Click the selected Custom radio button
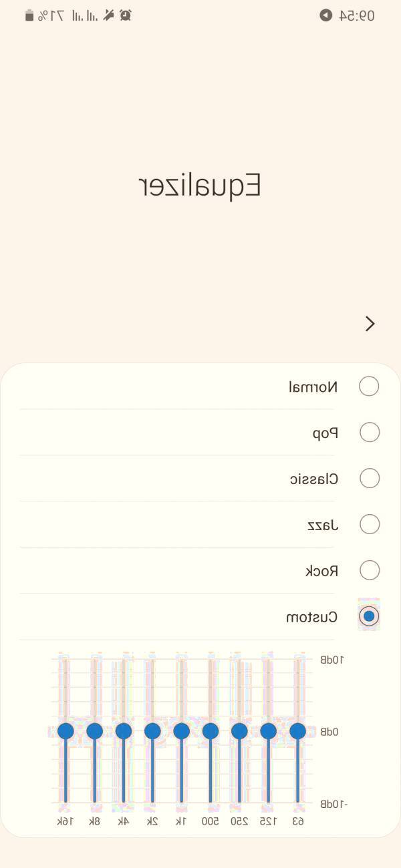Screen dimensions: 401x868 369,616
